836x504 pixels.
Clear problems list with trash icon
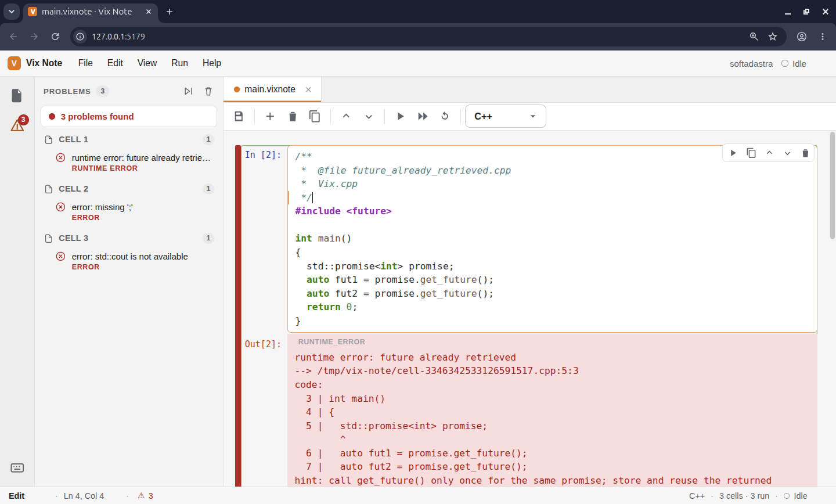coord(208,91)
